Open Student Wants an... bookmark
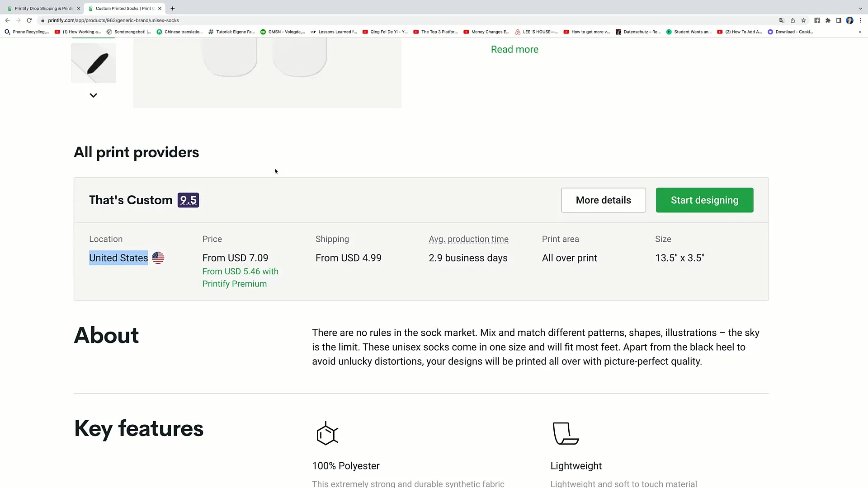The image size is (868, 488). 689,32
